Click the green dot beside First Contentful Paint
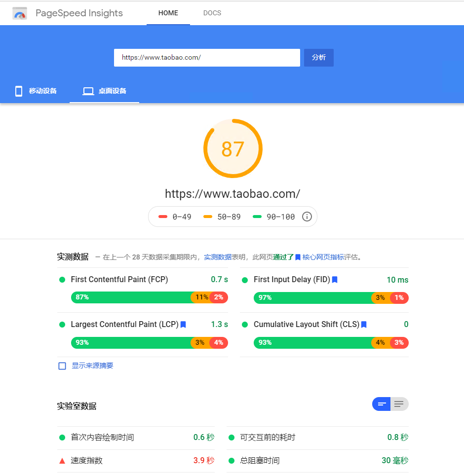This screenshot has width=464, height=476. 62,280
